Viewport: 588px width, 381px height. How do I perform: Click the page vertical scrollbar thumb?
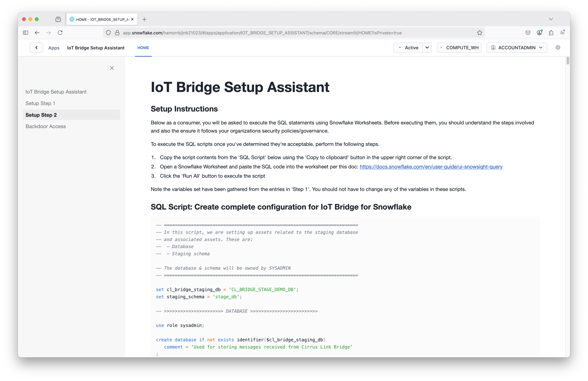click(x=568, y=61)
